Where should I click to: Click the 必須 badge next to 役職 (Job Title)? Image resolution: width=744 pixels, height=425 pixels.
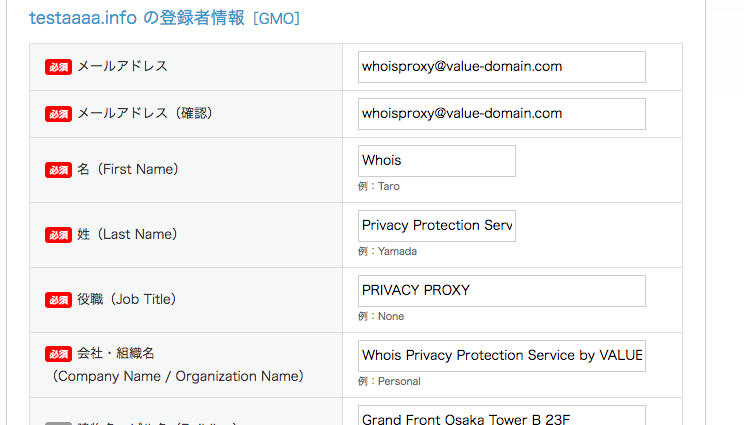coord(58,300)
